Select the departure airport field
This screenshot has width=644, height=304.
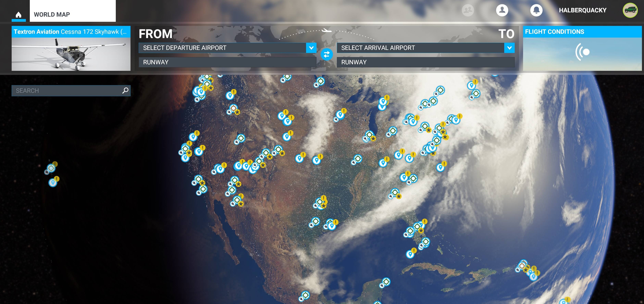click(x=222, y=48)
